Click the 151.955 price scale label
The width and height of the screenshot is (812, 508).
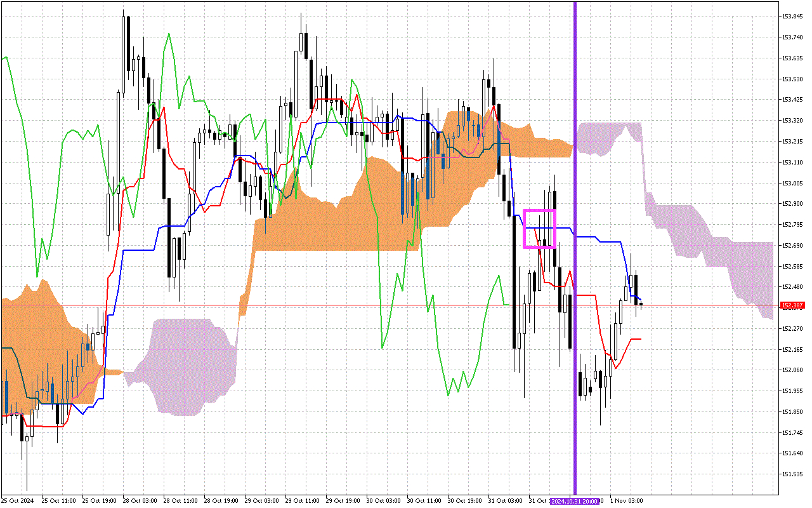(793, 391)
